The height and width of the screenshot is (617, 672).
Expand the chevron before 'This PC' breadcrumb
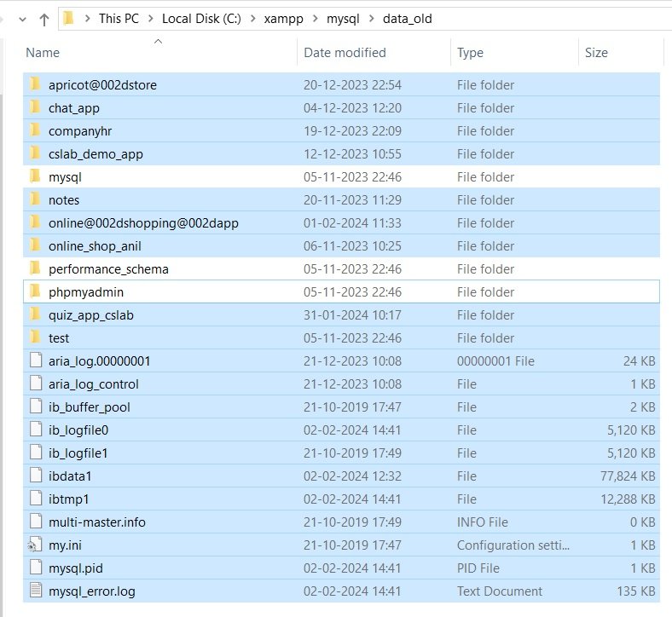[x=88, y=19]
